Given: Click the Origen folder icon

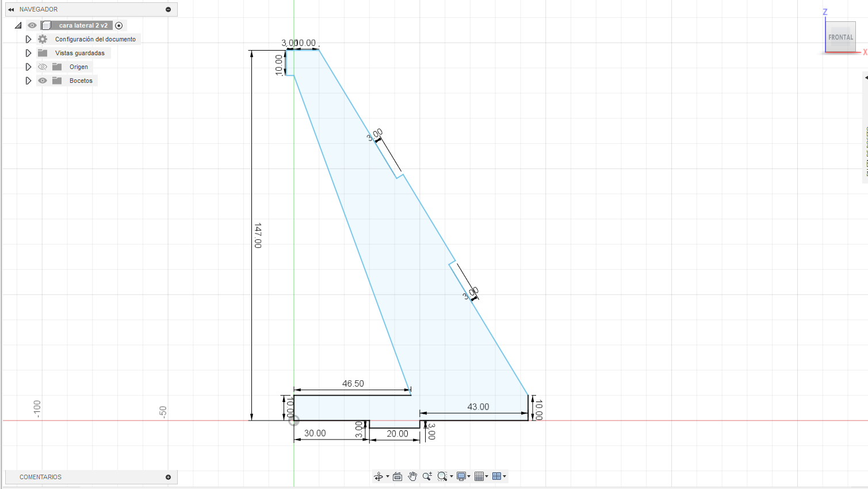Looking at the screenshot, I should click(x=57, y=67).
